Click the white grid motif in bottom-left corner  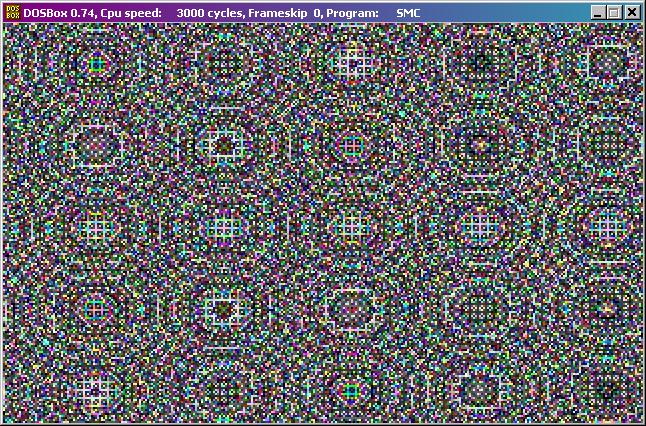point(95,389)
